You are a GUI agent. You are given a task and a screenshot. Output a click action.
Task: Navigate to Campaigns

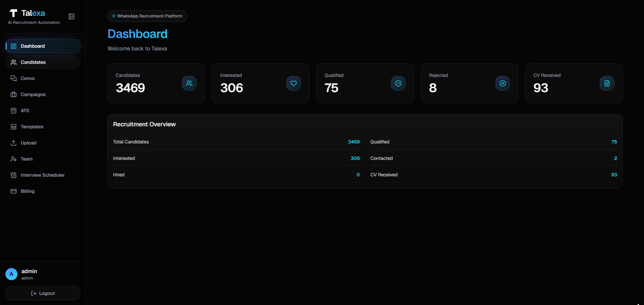pos(43,94)
